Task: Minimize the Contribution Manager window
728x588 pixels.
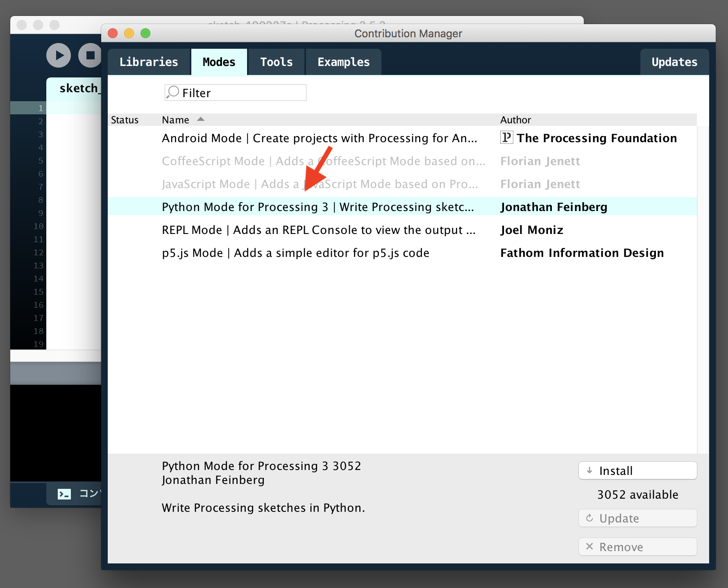Action: pyautogui.click(x=129, y=33)
